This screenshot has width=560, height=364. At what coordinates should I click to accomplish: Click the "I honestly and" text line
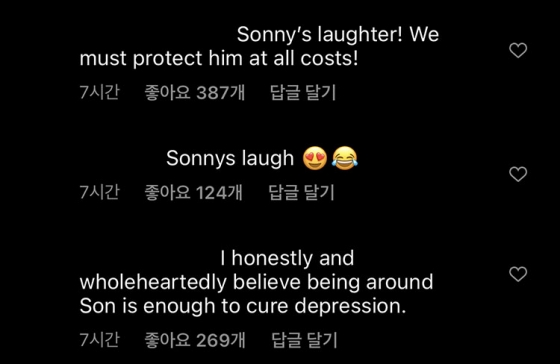[x=287, y=258]
